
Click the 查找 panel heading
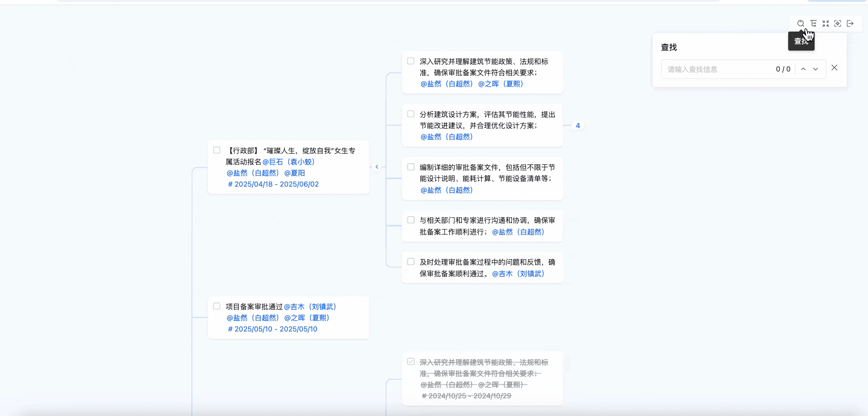click(x=669, y=47)
